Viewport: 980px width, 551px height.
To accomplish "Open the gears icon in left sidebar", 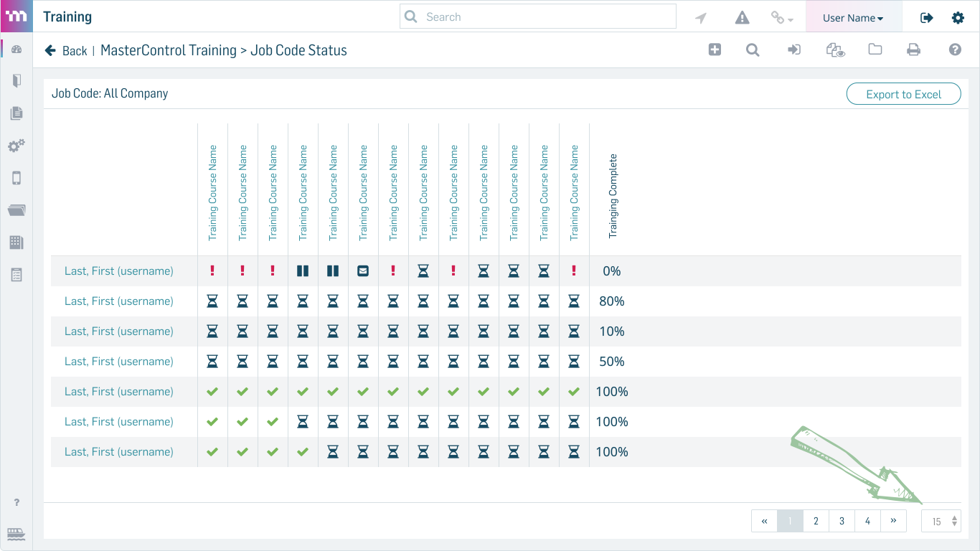I will [x=17, y=146].
